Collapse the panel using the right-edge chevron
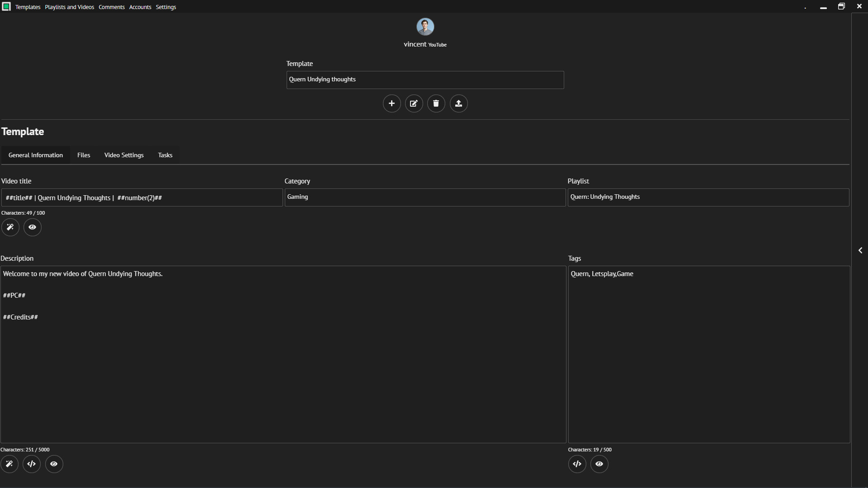 (x=860, y=250)
